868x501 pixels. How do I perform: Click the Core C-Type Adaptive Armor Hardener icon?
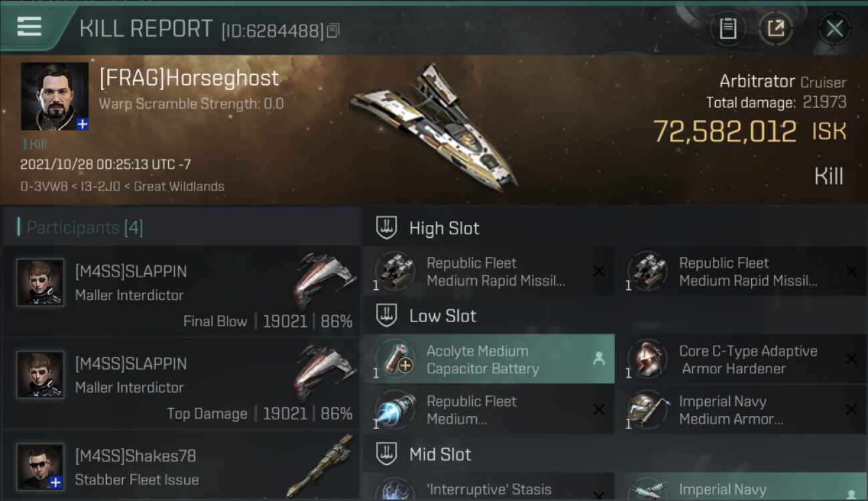tap(646, 359)
